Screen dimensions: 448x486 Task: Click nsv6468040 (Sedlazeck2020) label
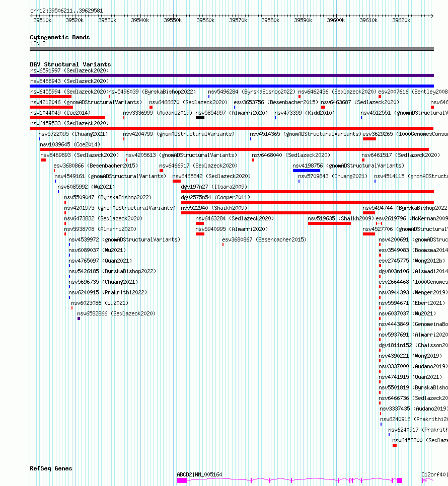[x=291, y=155]
